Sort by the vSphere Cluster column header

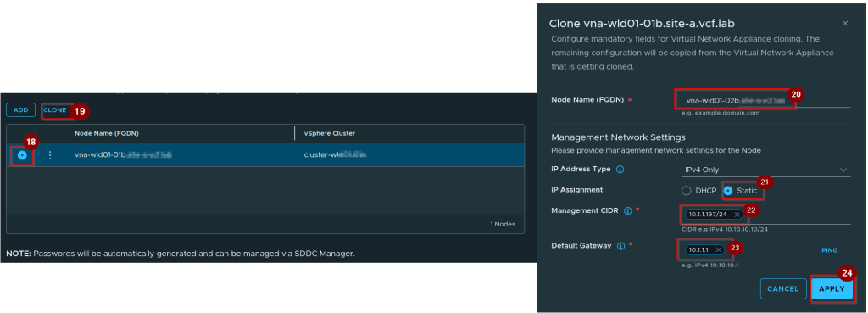point(330,133)
